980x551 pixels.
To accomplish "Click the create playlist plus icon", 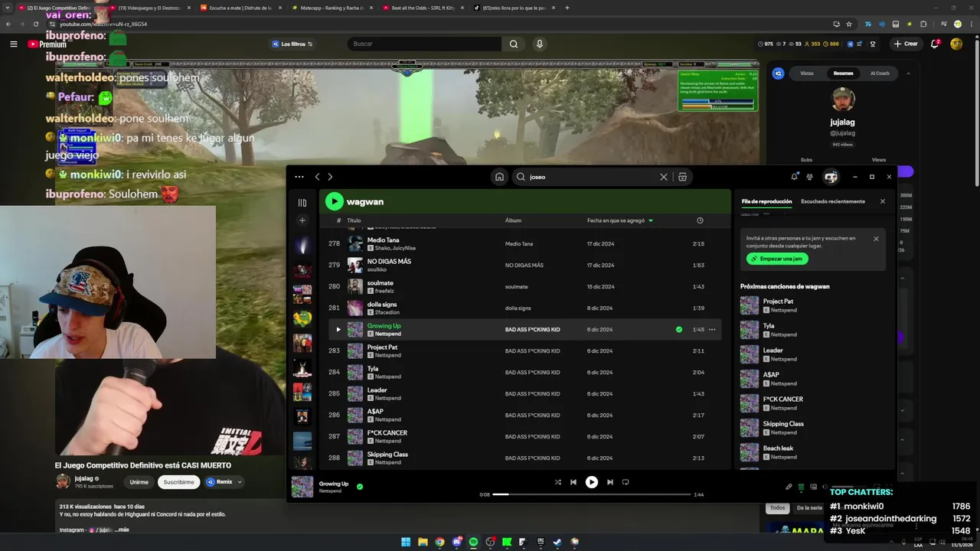I will (302, 220).
